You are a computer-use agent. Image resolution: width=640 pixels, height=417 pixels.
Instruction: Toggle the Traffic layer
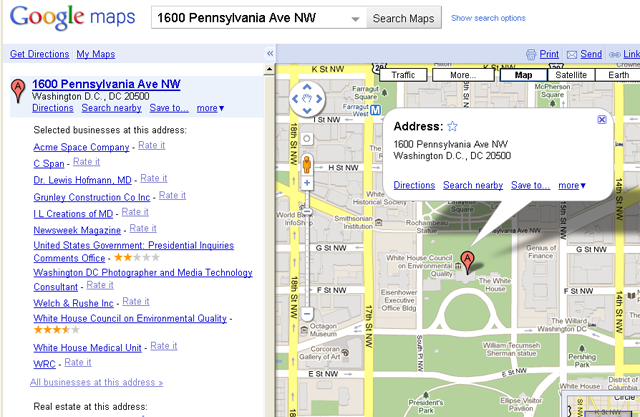(x=403, y=75)
